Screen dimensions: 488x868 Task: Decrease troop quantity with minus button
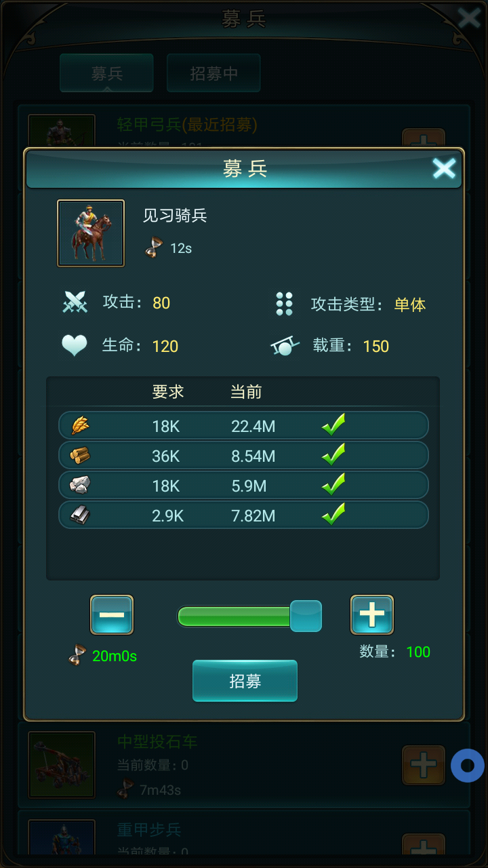112,615
